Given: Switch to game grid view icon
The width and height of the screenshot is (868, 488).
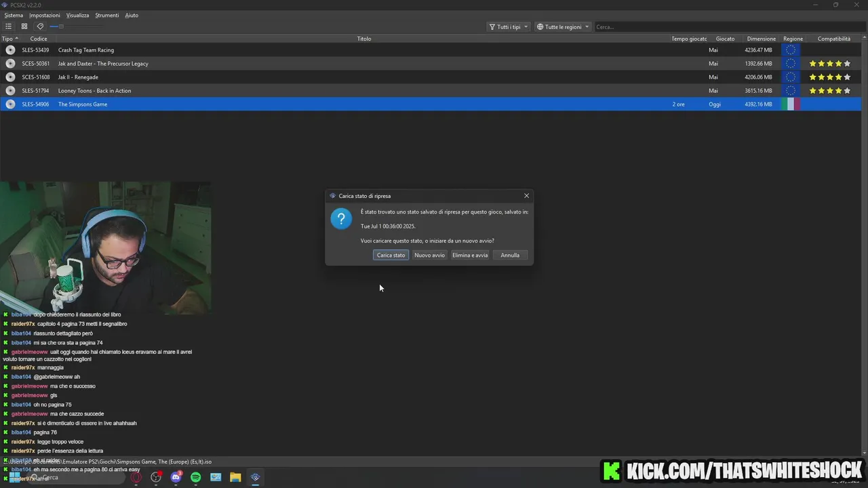Looking at the screenshot, I should (24, 26).
